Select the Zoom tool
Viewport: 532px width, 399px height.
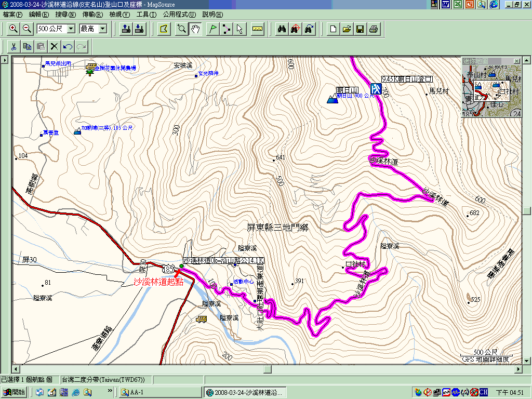[181, 29]
